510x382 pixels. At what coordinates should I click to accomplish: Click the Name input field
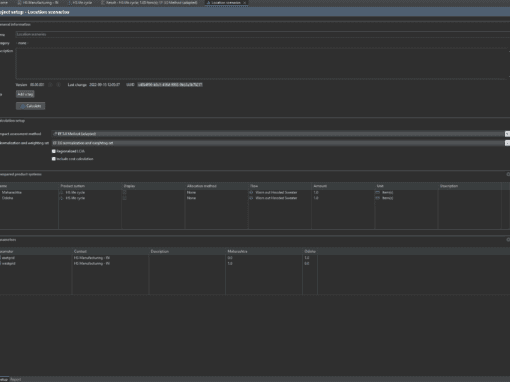263,34
